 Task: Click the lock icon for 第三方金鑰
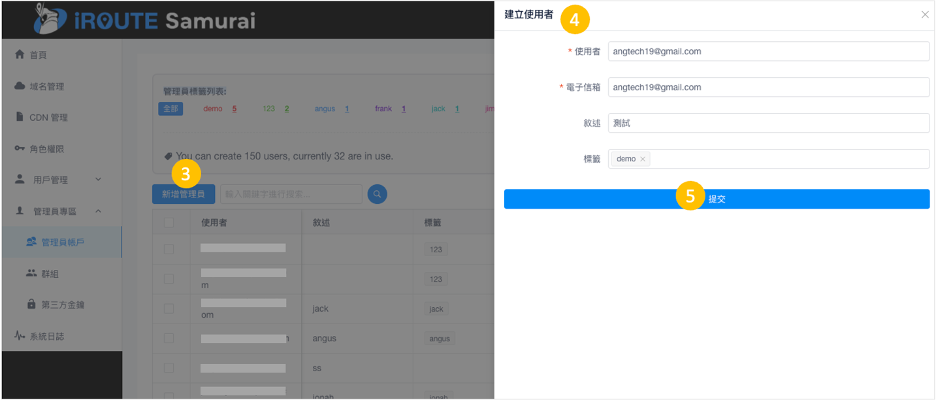tap(31, 304)
